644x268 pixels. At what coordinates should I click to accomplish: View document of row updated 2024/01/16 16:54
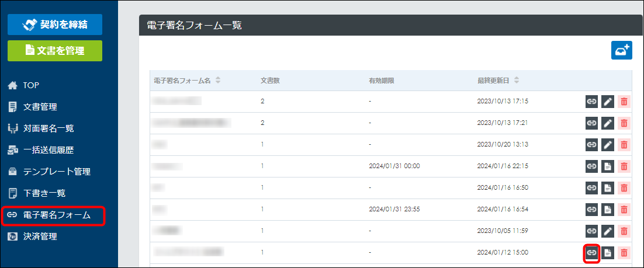tap(608, 209)
